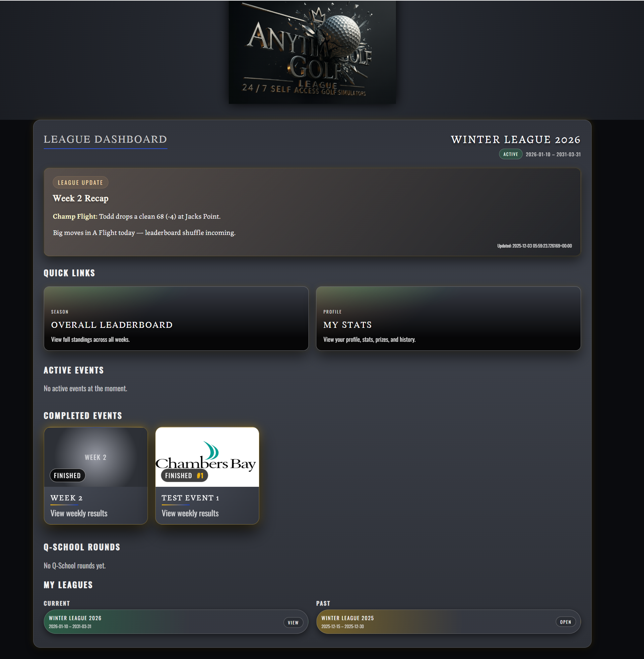
Task: Select the My Leagues section heading
Action: click(x=68, y=585)
